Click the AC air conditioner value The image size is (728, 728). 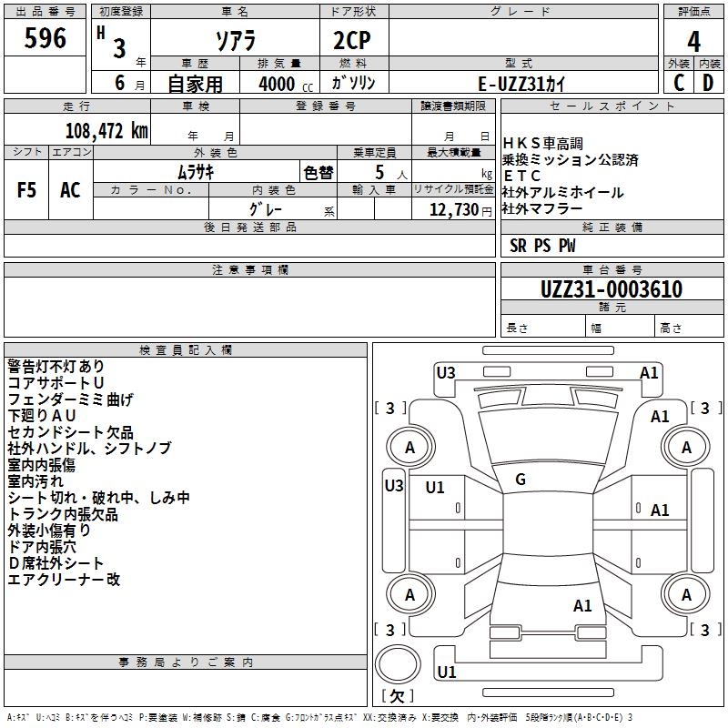pyautogui.click(x=70, y=189)
